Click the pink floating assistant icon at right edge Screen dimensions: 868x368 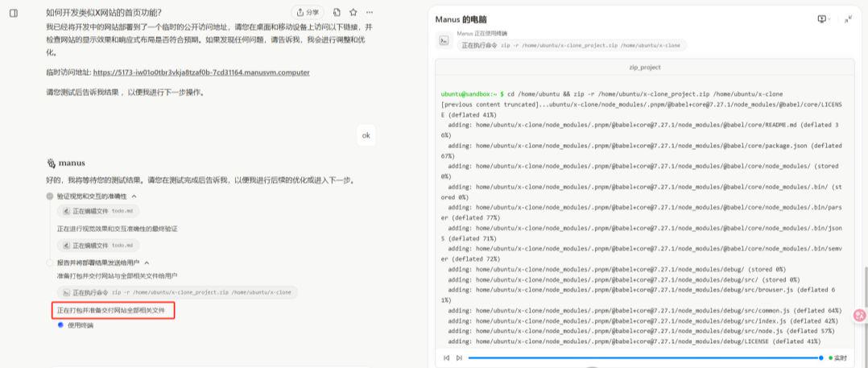[x=860, y=315]
